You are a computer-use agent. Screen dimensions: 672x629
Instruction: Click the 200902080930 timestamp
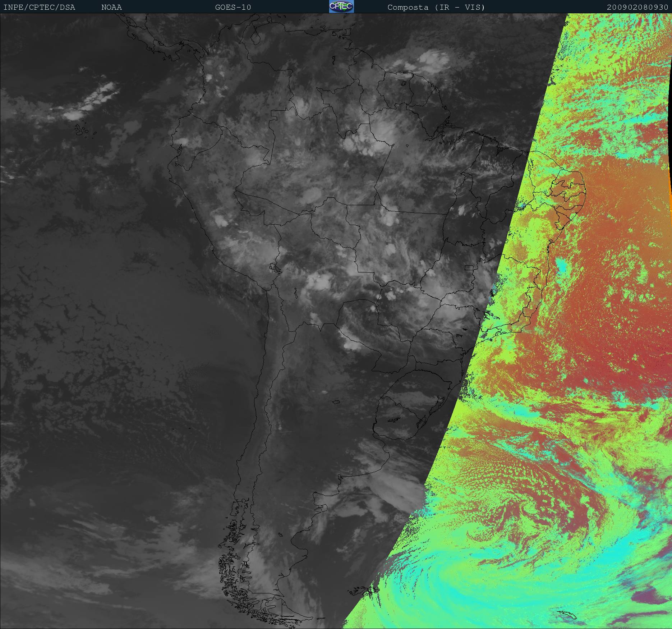click(x=638, y=7)
